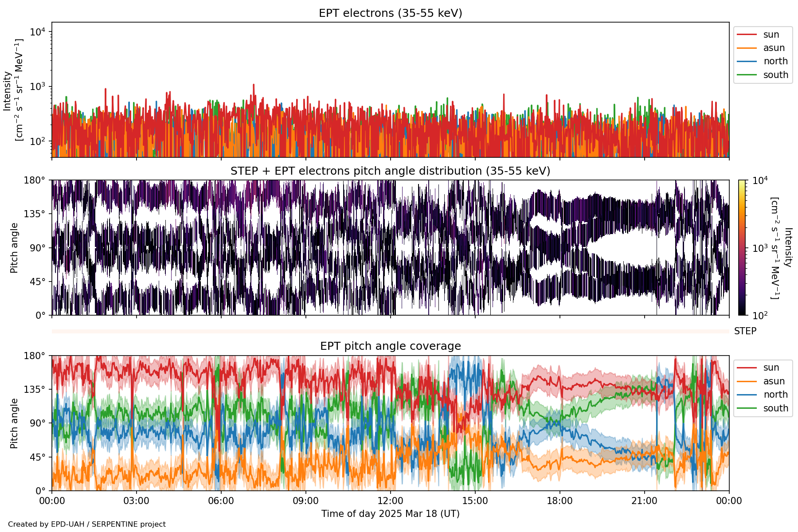Click the asun entry in pitch angle coverage legend
The height and width of the screenshot is (532, 798).
click(774, 381)
